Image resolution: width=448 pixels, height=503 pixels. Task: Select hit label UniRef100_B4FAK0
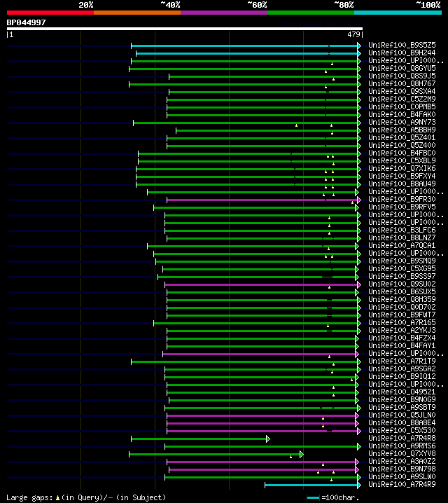point(402,114)
